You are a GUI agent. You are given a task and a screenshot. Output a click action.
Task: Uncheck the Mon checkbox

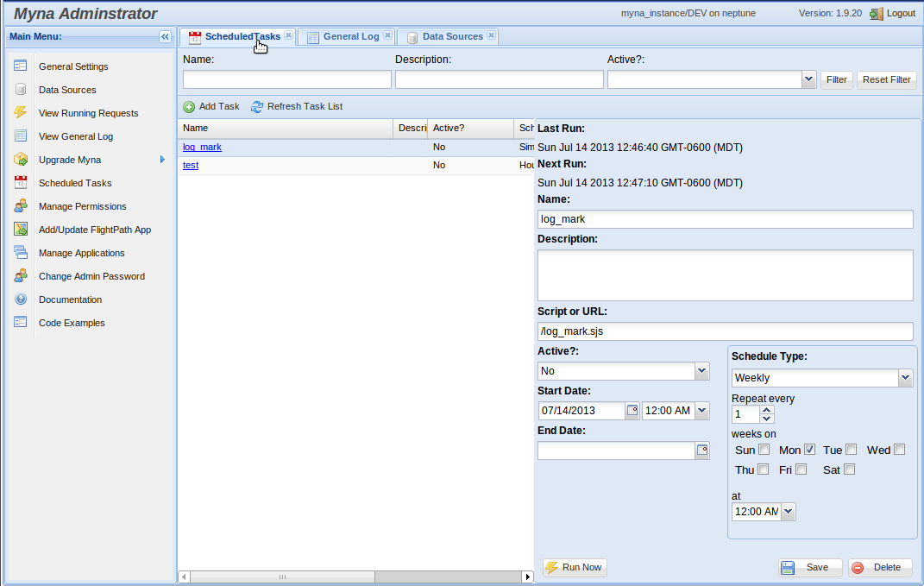tap(808, 449)
